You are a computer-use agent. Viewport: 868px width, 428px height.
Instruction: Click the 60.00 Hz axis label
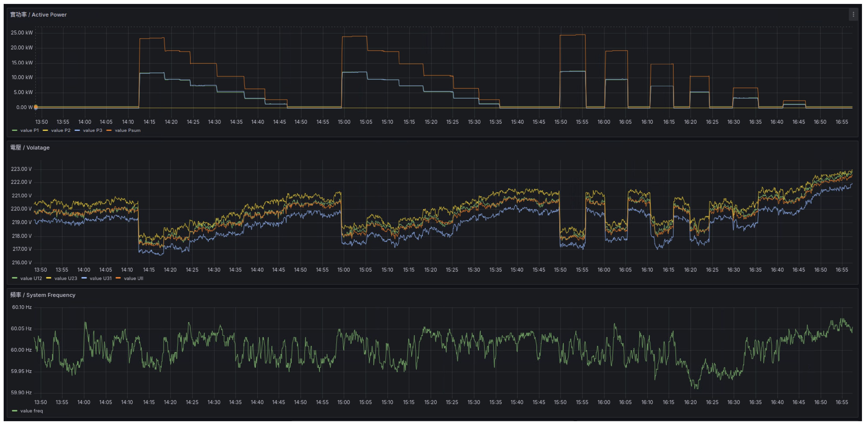coord(21,350)
